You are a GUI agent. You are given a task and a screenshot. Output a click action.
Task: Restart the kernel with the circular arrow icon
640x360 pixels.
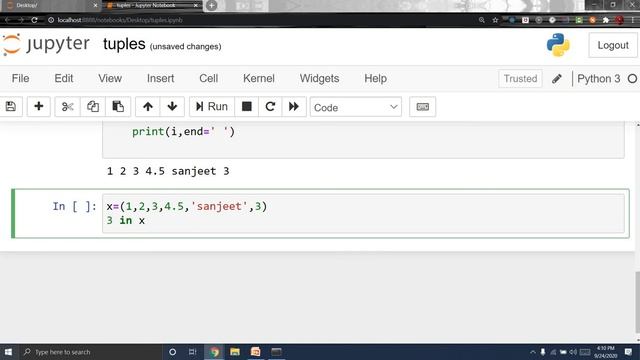pyautogui.click(x=270, y=107)
